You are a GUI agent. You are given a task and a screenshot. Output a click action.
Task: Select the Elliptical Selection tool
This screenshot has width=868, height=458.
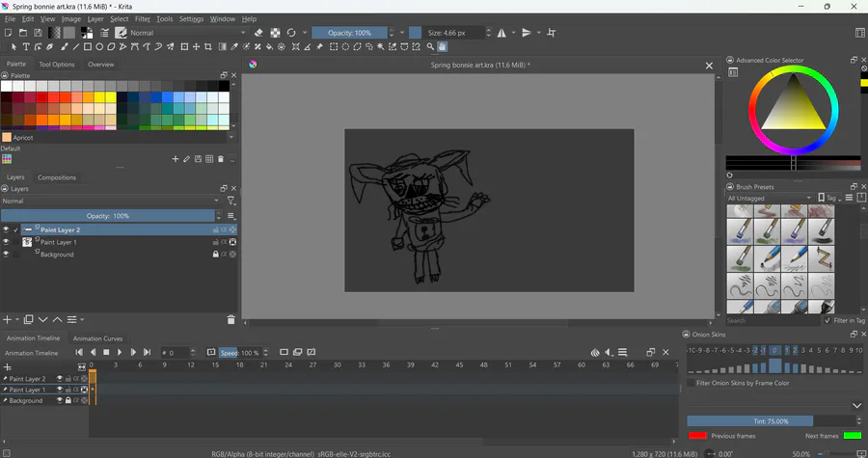[345, 47]
